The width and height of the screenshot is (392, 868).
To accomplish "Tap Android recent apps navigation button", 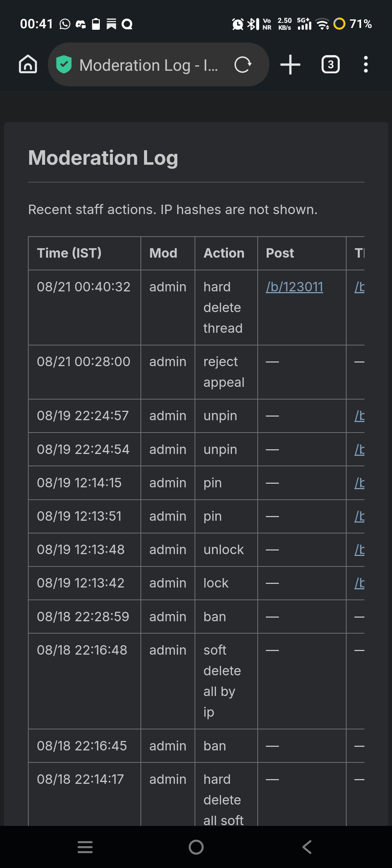I will pyautogui.click(x=85, y=847).
